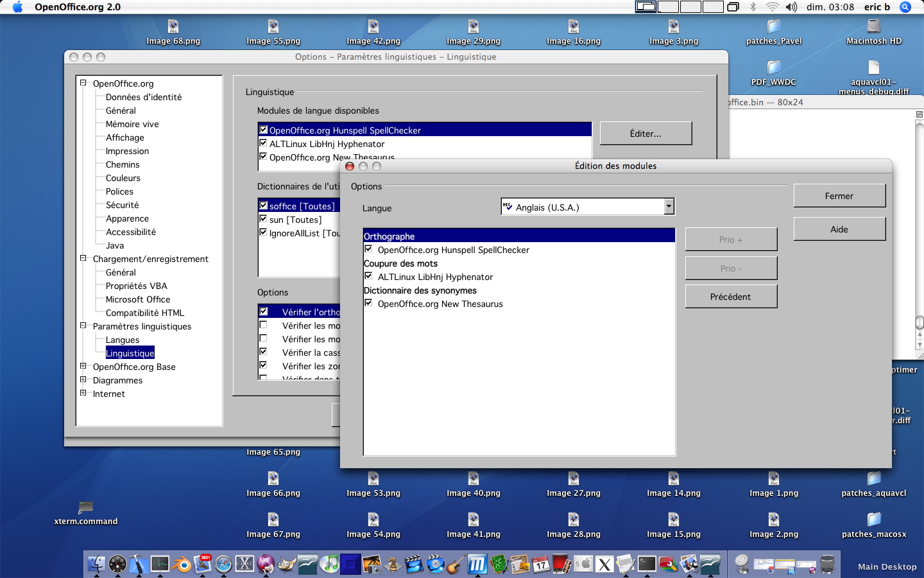Viewport: 924px width, 578px height.
Task: Open the Wi-Fi status menu
Action: pyautogui.click(x=773, y=7)
